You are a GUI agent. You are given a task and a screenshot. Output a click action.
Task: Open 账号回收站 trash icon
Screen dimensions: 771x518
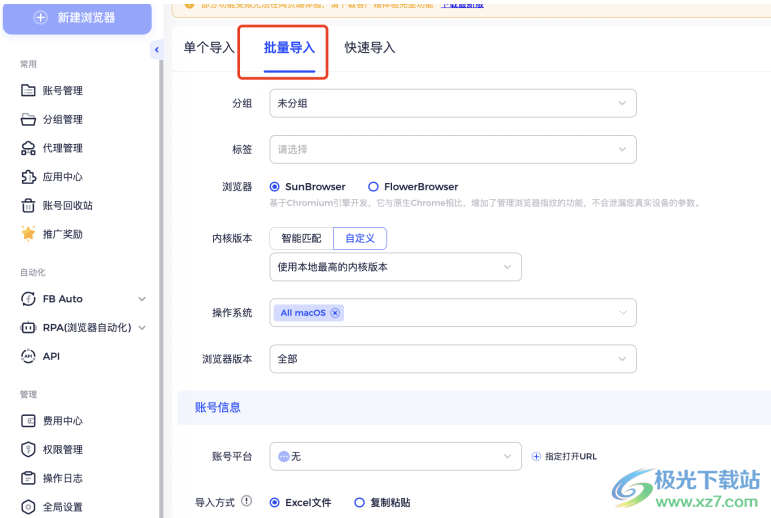click(x=28, y=205)
